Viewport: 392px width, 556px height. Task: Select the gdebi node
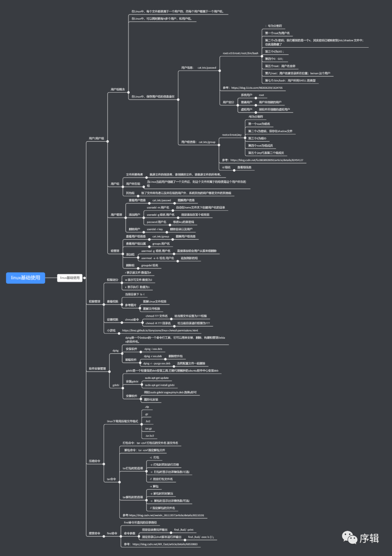pyautogui.click(x=116, y=385)
